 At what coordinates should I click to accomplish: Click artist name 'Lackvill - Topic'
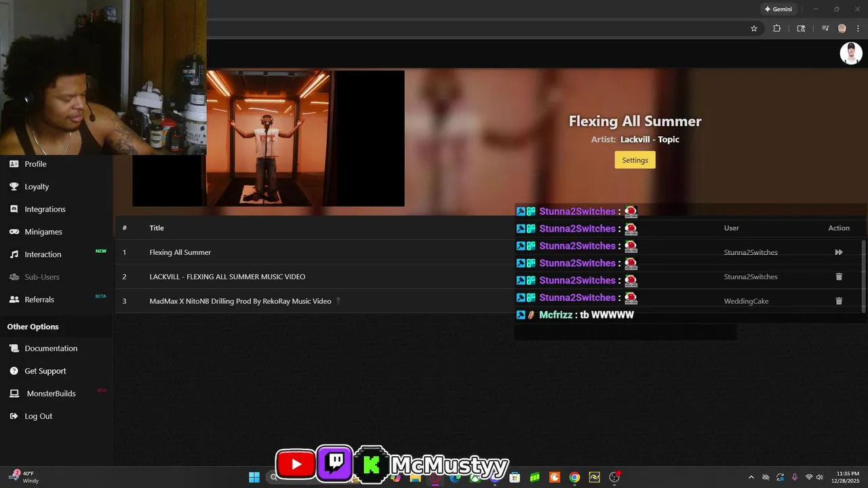pos(650,140)
